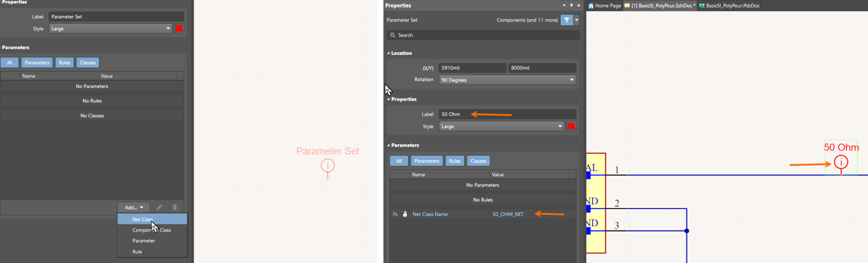Collapse the Location section
This screenshot has height=263, width=868.
388,53
